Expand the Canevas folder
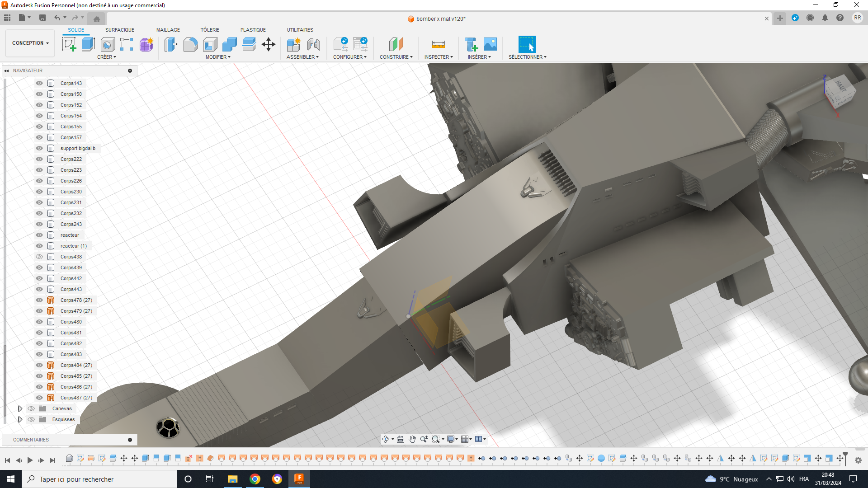 [20, 408]
